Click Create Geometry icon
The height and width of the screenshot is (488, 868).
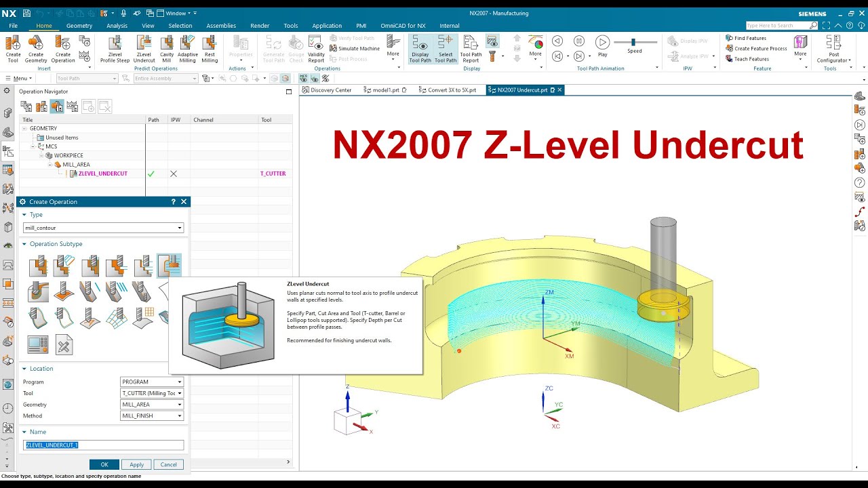[x=36, y=49]
